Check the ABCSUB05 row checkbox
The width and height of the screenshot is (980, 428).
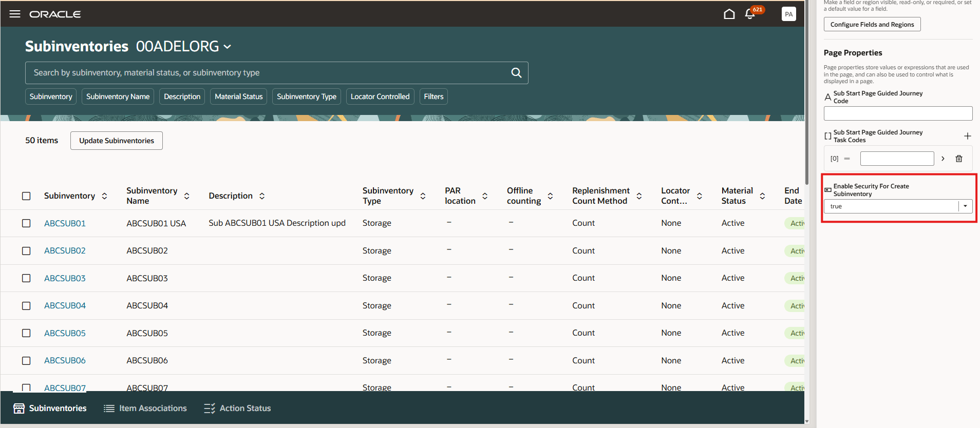(26, 333)
